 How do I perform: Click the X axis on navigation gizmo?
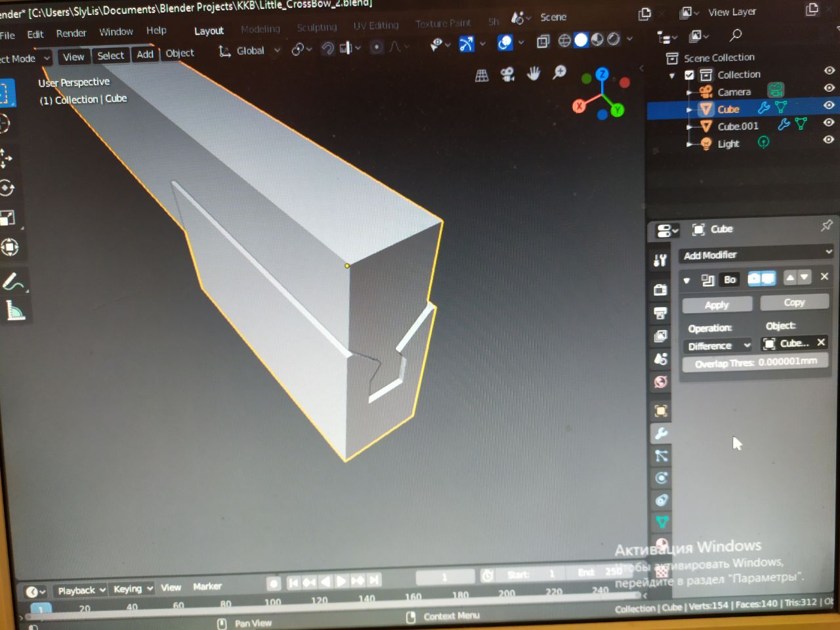(x=579, y=106)
